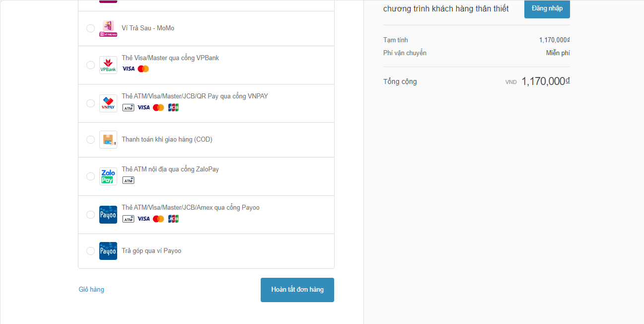Viewport: 644px width, 324px height.
Task: Click the VPBank logo icon
Action: tap(108, 65)
